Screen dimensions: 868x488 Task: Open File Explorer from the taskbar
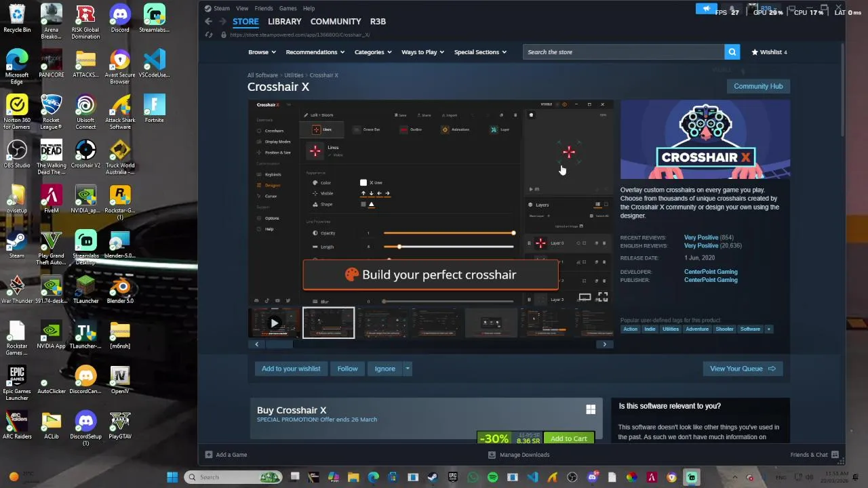353,477
